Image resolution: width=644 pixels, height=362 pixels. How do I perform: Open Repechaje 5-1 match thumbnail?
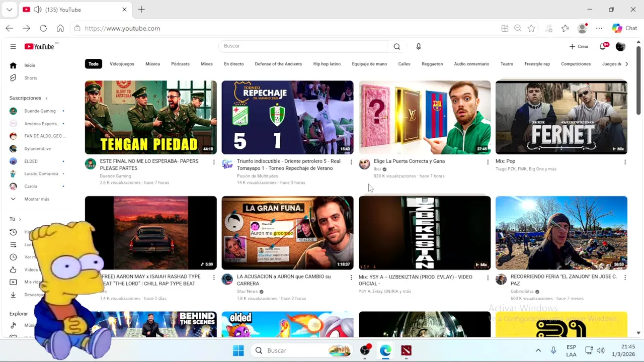(x=288, y=117)
